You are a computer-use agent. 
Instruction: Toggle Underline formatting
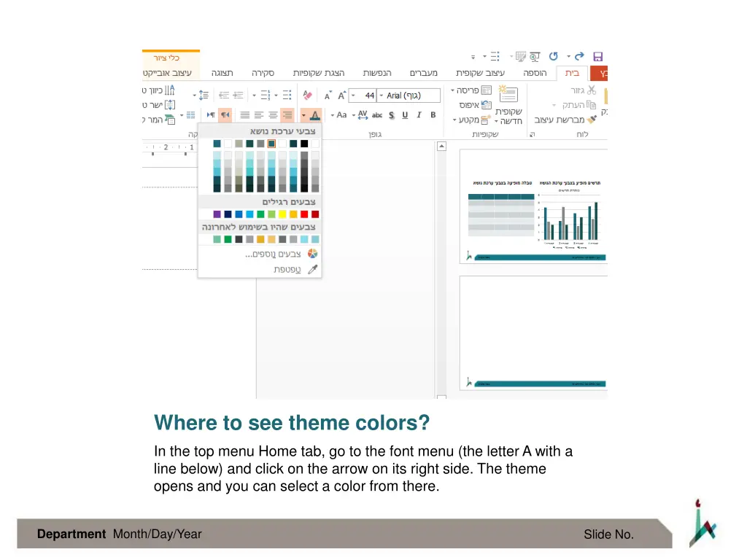click(405, 115)
